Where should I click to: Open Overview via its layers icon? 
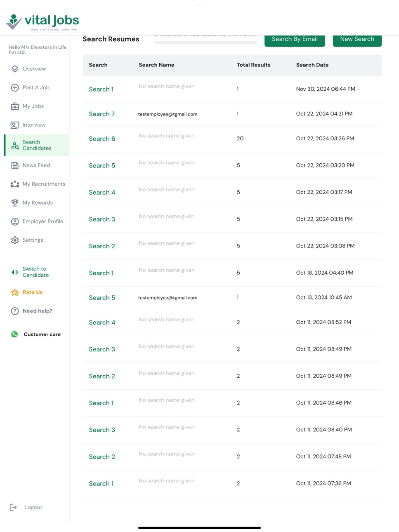click(15, 69)
